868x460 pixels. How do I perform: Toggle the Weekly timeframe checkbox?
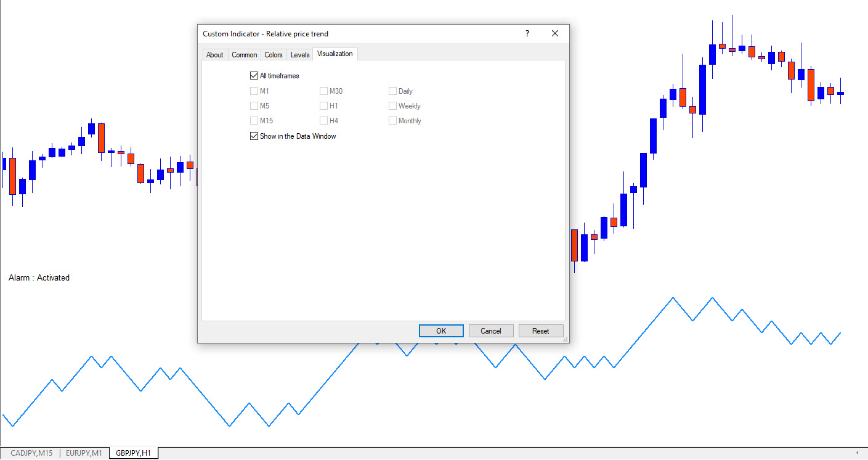click(393, 106)
